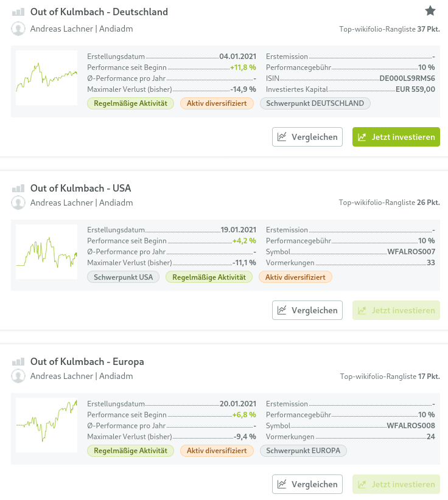Open performance chart thumbnail of Deutschland wikifolio

(46, 78)
